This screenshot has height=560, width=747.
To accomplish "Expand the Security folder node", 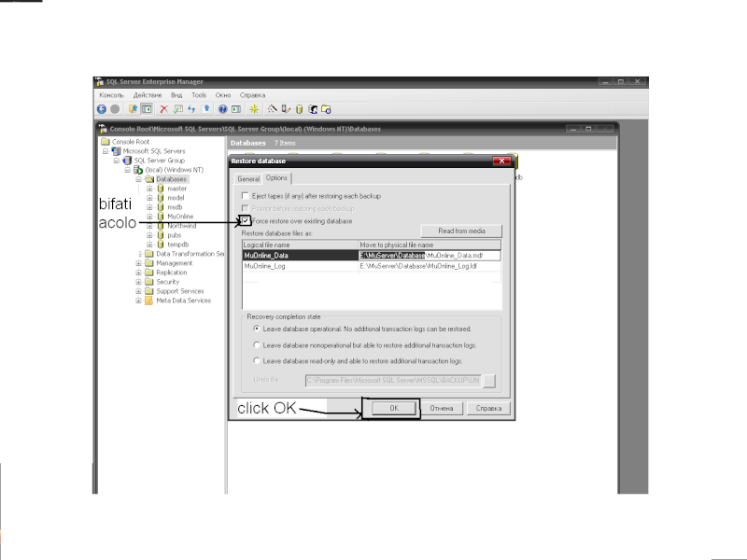I will (138, 282).
